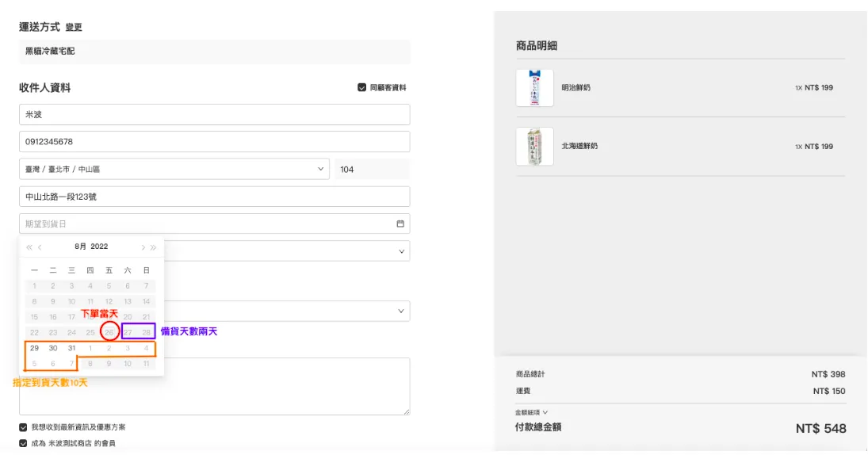The height and width of the screenshot is (455, 868).
Task: Click the disabled date 15 in the calendar
Action: tap(34, 317)
